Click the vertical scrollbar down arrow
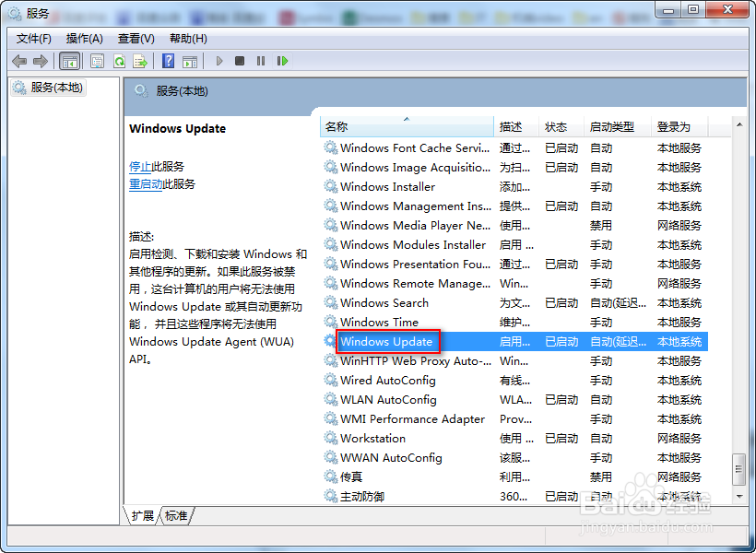This screenshot has height=553, width=756. (740, 498)
